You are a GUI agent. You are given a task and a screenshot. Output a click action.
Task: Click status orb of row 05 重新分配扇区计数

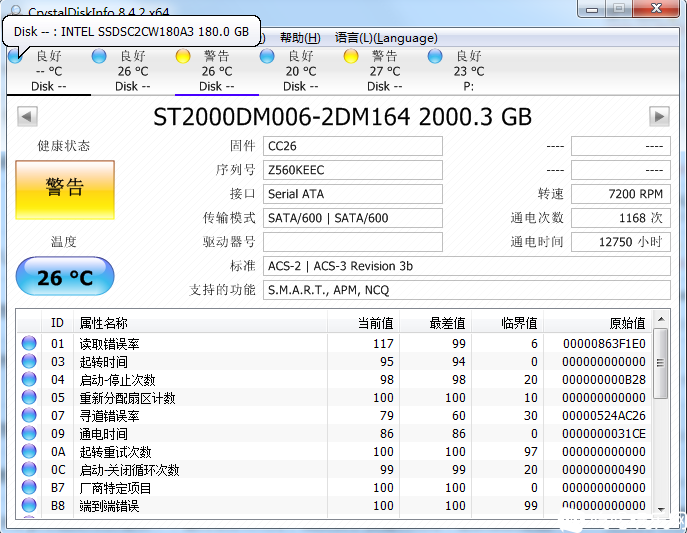[x=29, y=397]
